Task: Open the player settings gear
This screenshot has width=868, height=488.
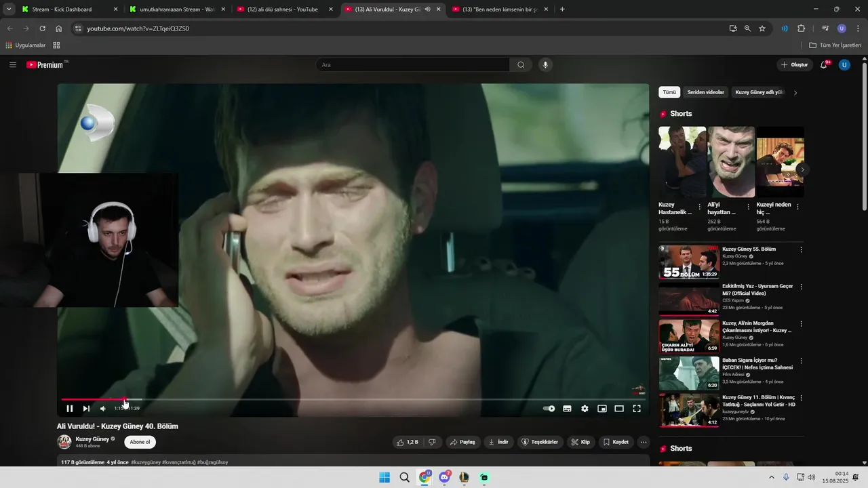Action: click(x=585, y=409)
